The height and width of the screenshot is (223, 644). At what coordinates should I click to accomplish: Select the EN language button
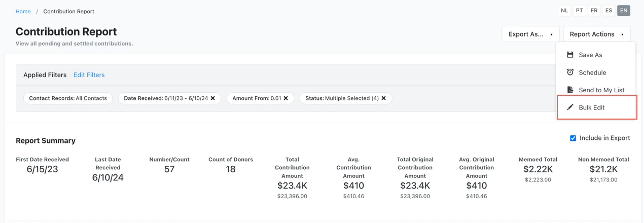tap(624, 10)
